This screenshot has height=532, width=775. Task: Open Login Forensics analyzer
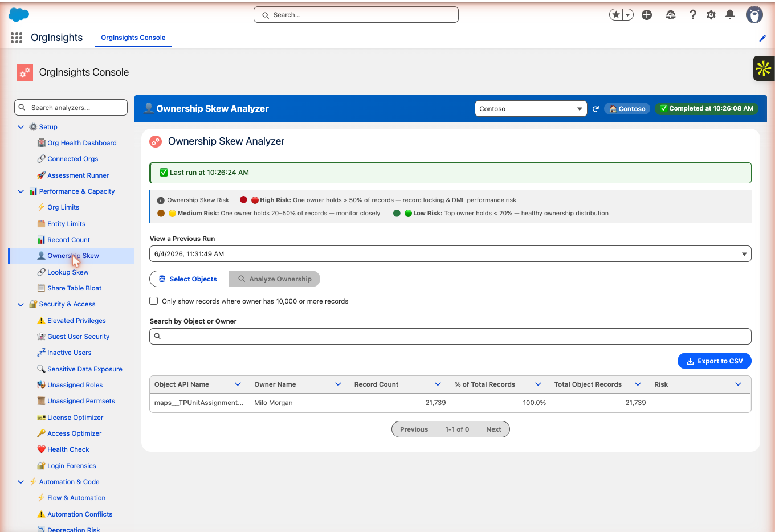71,466
